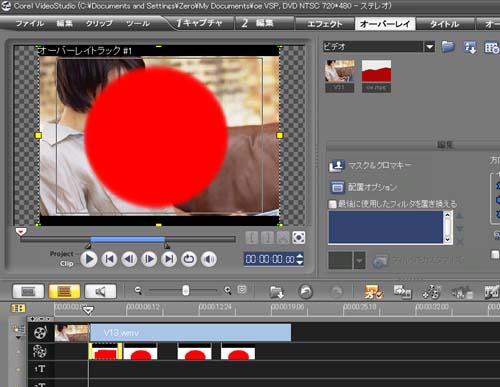The height and width of the screenshot is (387, 500).
Task: Click the video track film reel icon
Action: [x=40, y=332]
